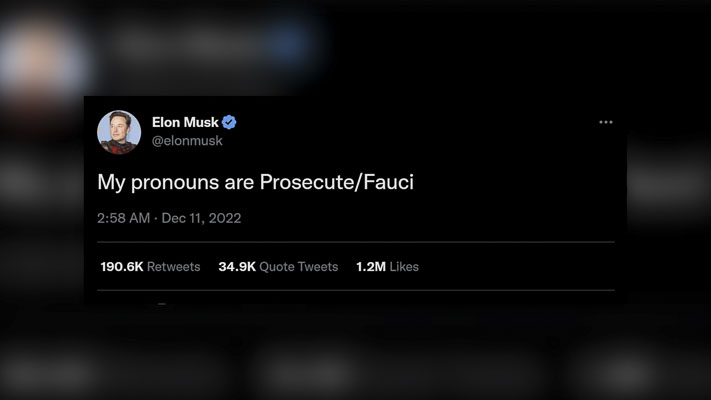The width and height of the screenshot is (711, 400).
Task: Click the 190.6K retweet count number
Action: (x=122, y=267)
